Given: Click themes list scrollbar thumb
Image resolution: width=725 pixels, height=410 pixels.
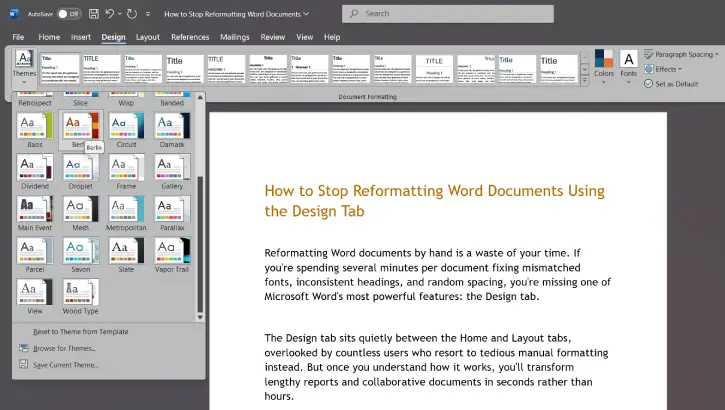Looking at the screenshot, I should click(200, 245).
